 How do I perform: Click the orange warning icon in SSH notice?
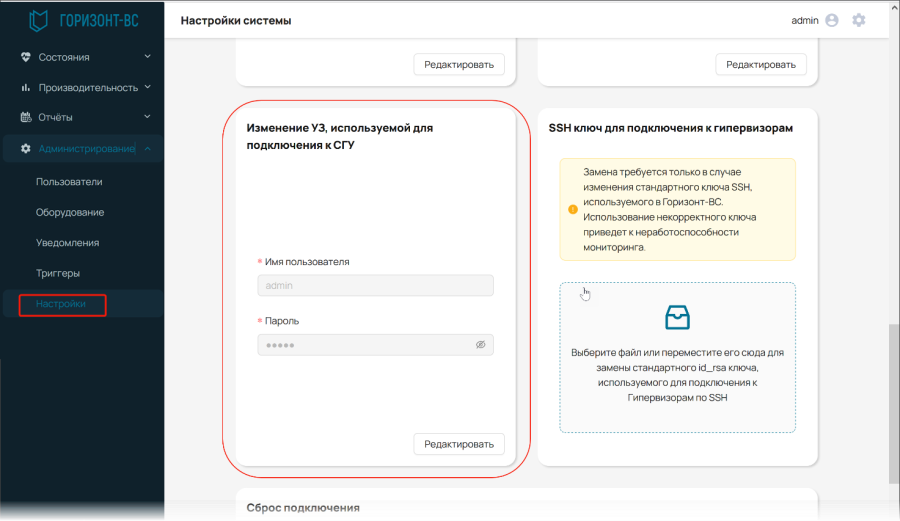click(x=573, y=209)
